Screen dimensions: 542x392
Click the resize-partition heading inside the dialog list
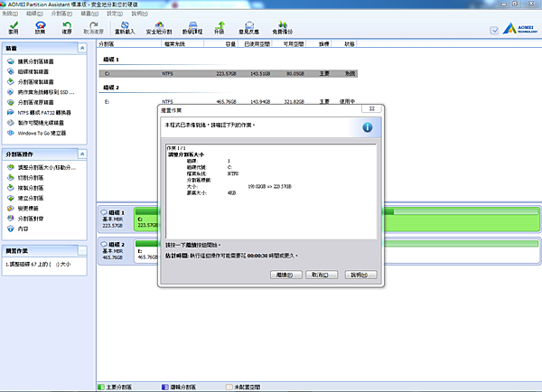[x=186, y=154]
